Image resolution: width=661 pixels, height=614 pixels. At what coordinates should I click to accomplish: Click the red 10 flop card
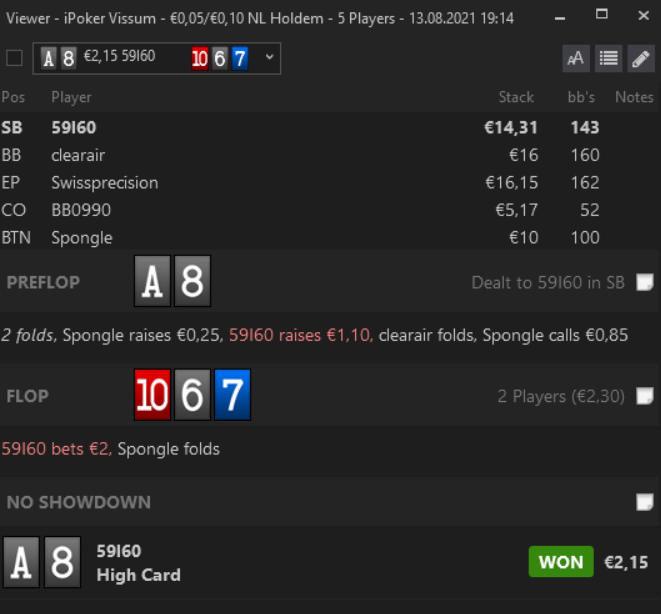pyautogui.click(x=153, y=395)
